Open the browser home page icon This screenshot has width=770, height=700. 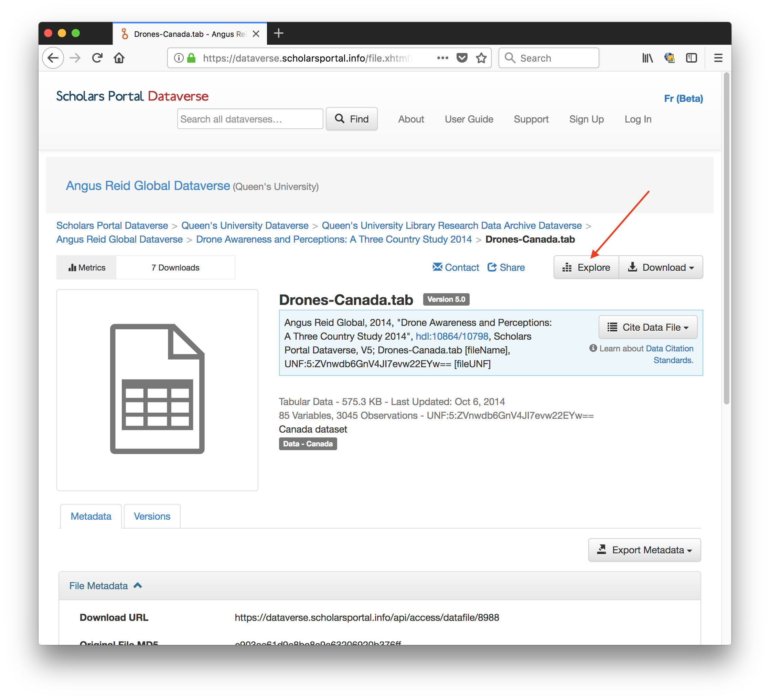coord(119,58)
